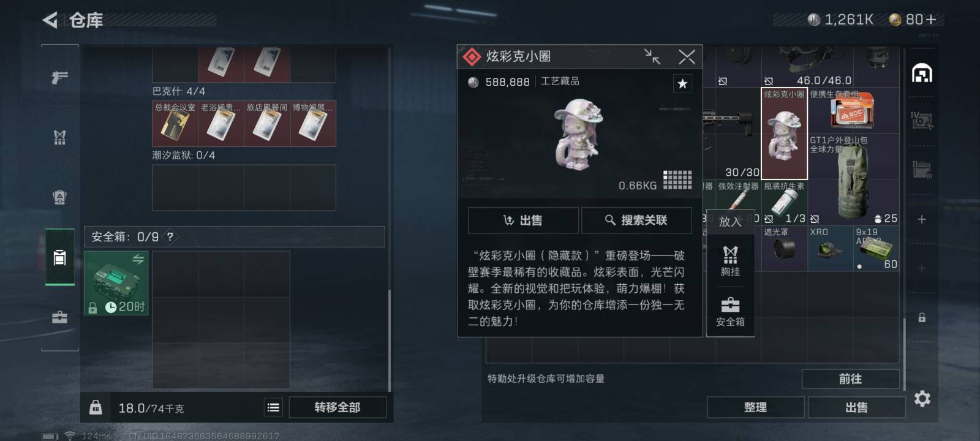Click the 转移全部 button
This screenshot has height=441, width=980.
click(337, 407)
